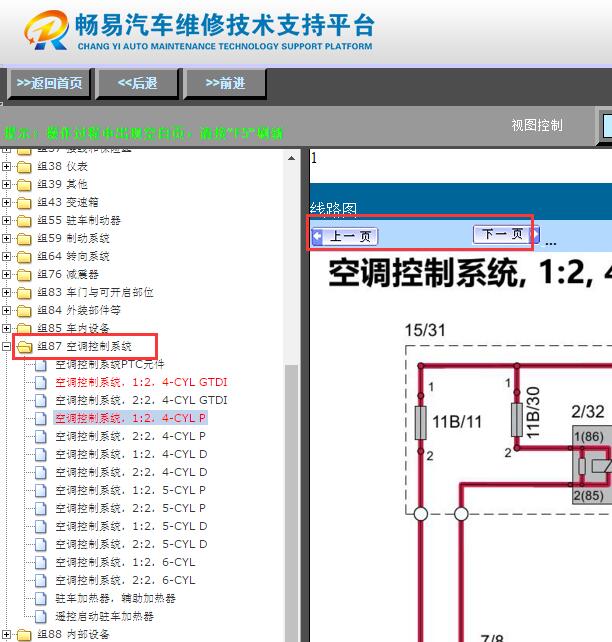Select the 组55 驻车制动器 label
The image size is (612, 642).
coord(79,220)
